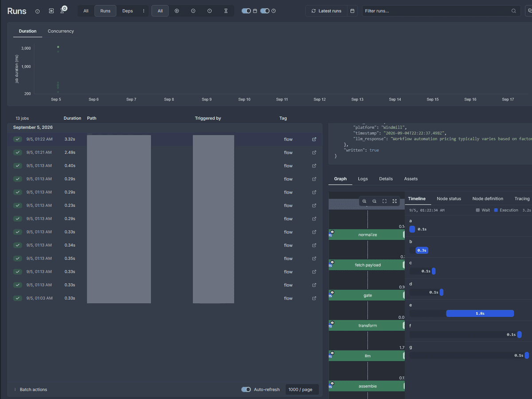The height and width of the screenshot is (399, 532).
Task: Click the success check badge of the 3.32s run
Action: click(18, 139)
